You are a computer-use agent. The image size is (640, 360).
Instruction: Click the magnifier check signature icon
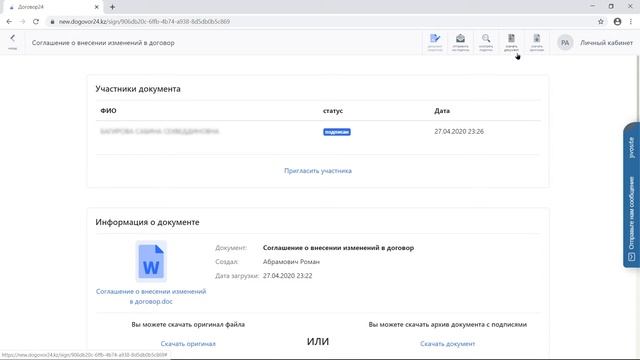coord(486,42)
